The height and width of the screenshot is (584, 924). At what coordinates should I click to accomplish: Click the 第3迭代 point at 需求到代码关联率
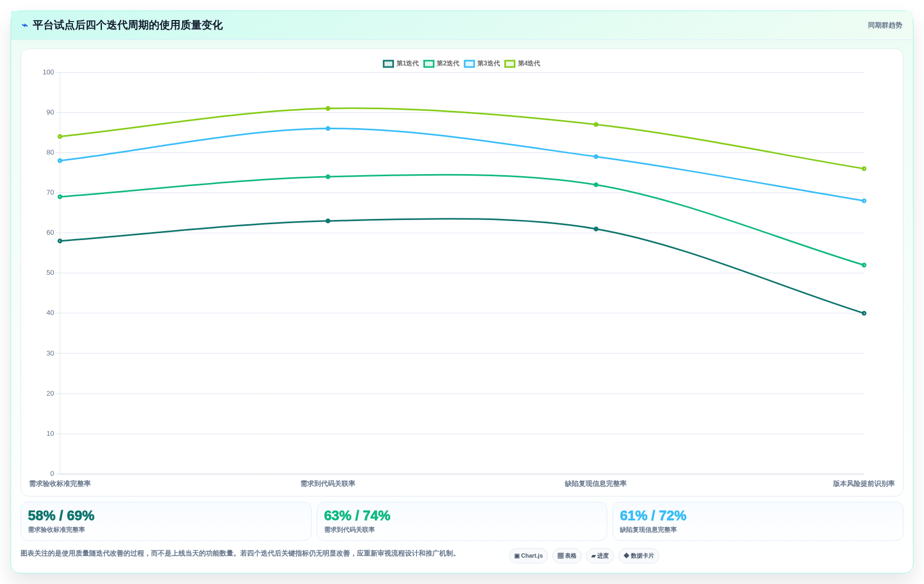click(328, 129)
